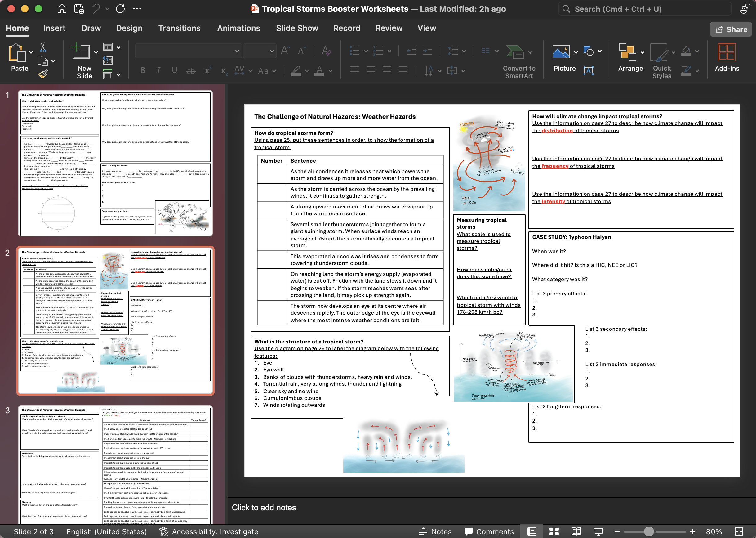Expand the Paste options dropdown arrow
The image size is (756, 538).
(31, 52)
